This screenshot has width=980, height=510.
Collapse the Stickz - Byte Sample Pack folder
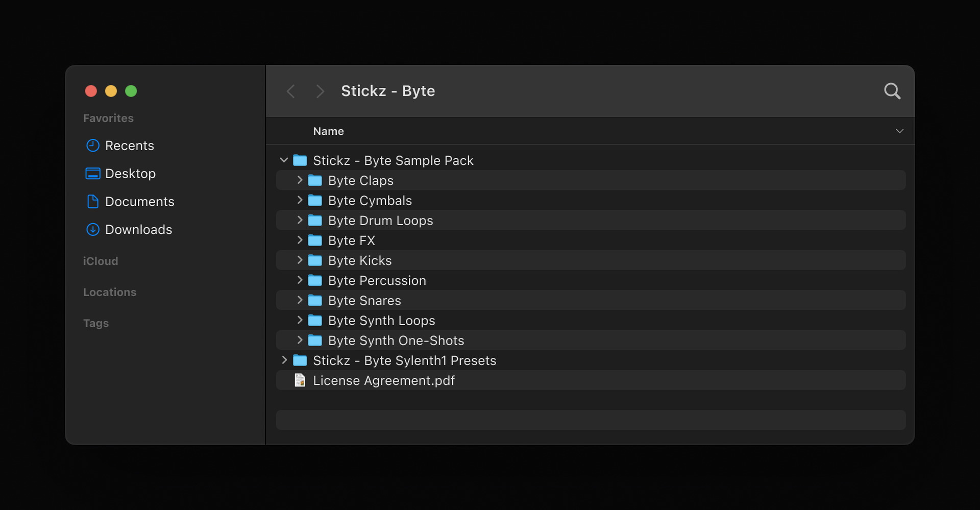(284, 160)
